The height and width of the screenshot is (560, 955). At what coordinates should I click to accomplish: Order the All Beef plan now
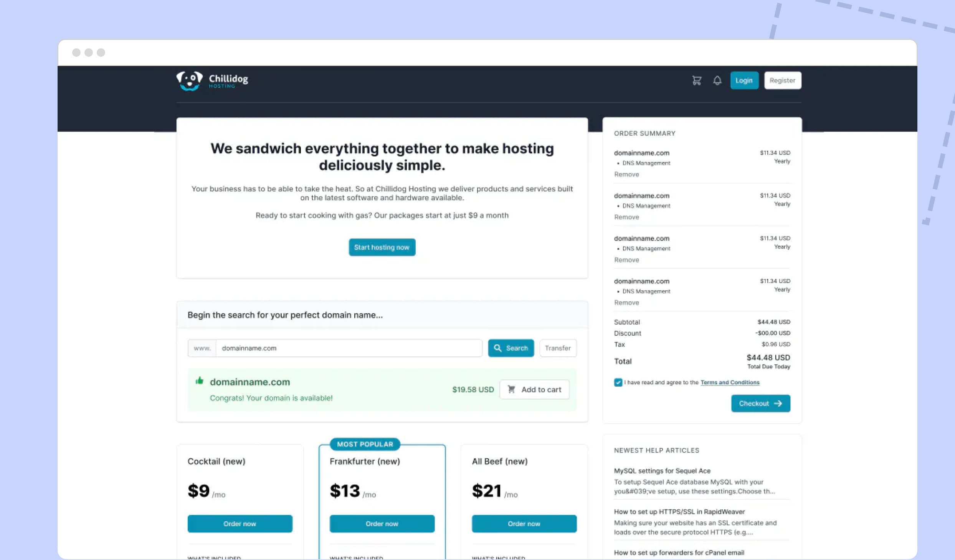524,524
